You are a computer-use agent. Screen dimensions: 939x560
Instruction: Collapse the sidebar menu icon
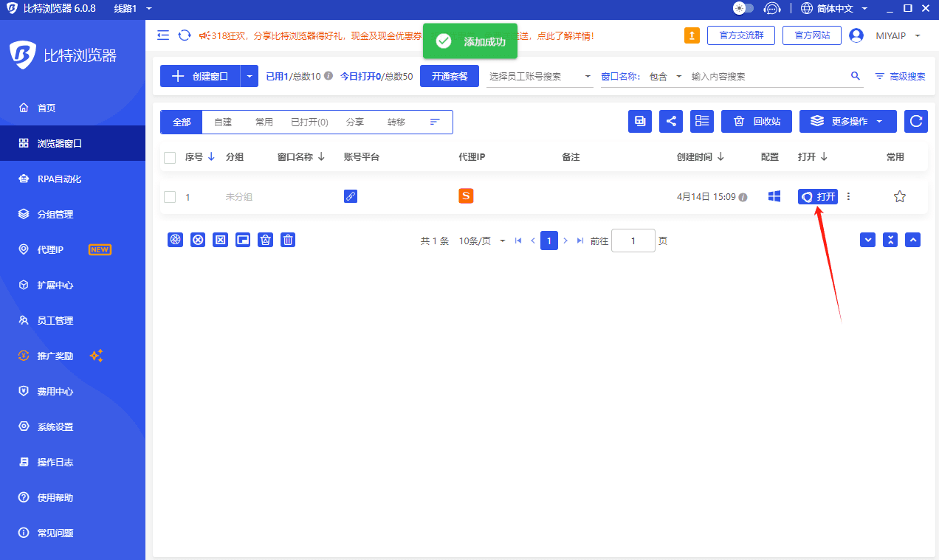(x=163, y=35)
